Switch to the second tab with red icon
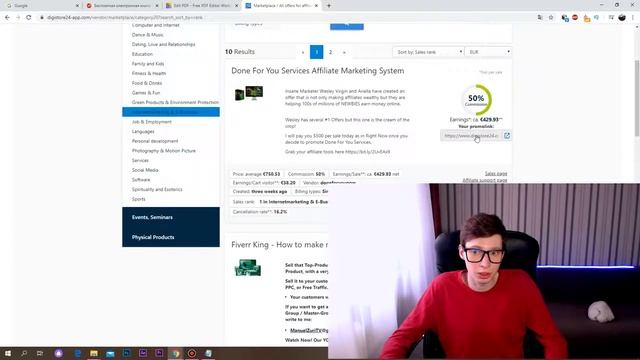The height and width of the screenshot is (360, 640). coord(122,6)
